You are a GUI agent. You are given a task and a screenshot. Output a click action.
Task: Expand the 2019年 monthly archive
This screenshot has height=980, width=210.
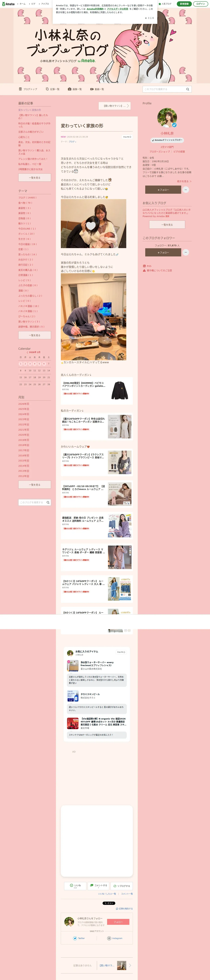(24, 440)
